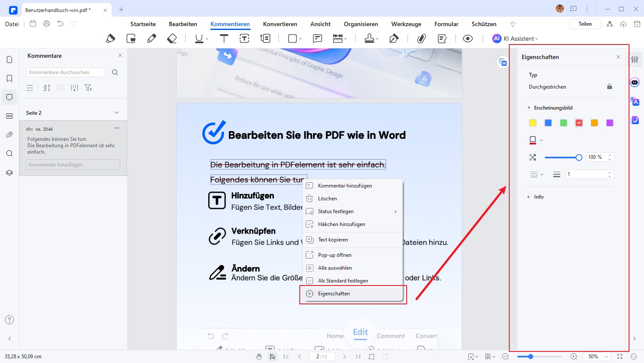
Task: Click the filter comments icon
Action: (88, 88)
